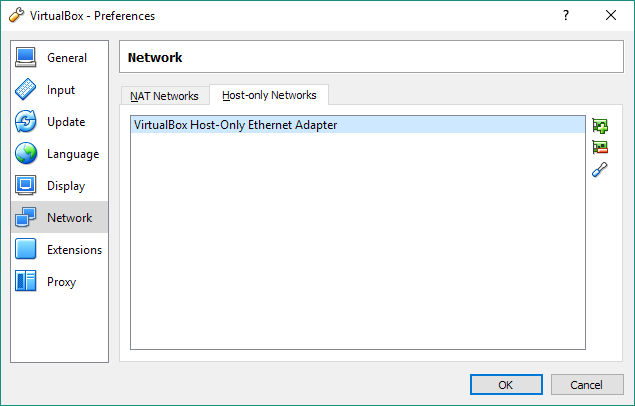Image resolution: width=635 pixels, height=406 pixels.
Task: Select the General monitor icon
Action: coord(26,57)
